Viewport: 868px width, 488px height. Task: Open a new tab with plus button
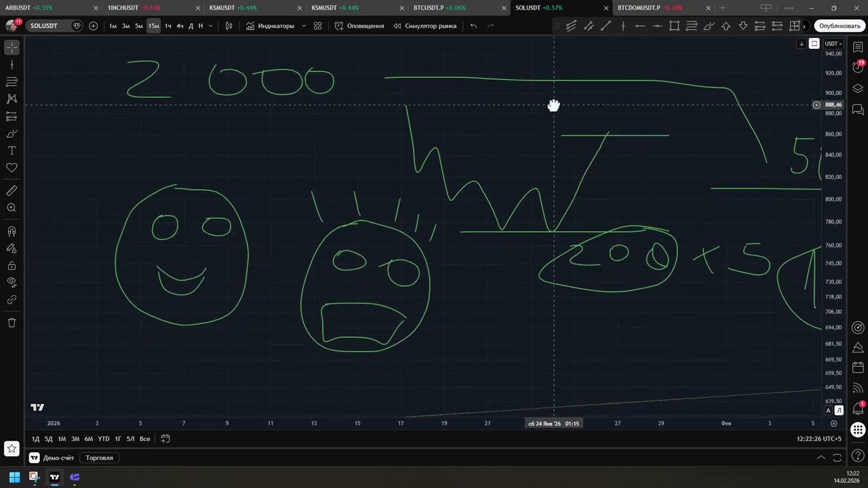[x=722, y=8]
